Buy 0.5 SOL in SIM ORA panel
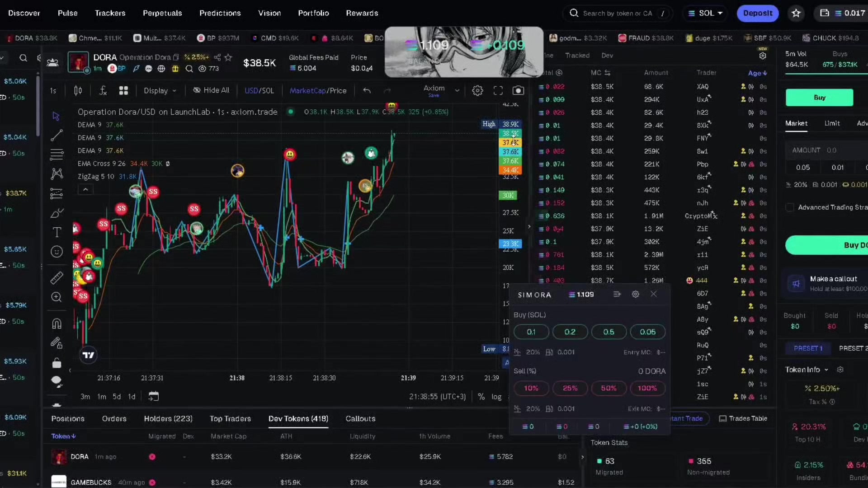 [x=609, y=332]
